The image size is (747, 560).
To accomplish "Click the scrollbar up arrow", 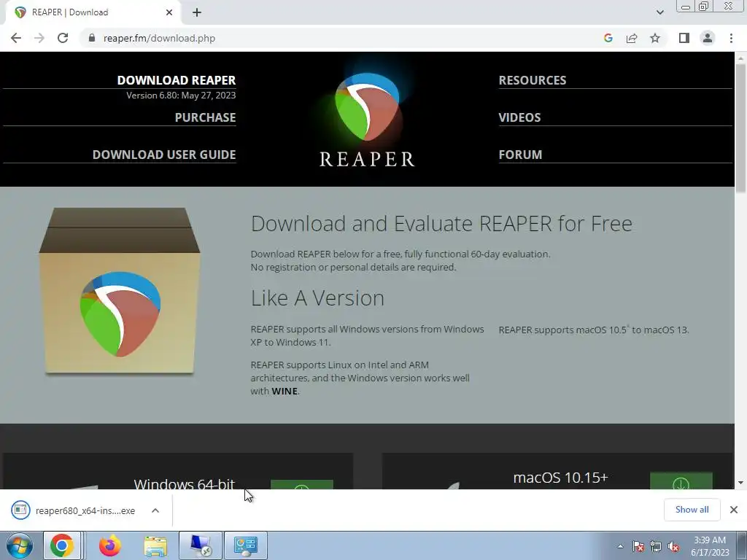I will pyautogui.click(x=740, y=58).
